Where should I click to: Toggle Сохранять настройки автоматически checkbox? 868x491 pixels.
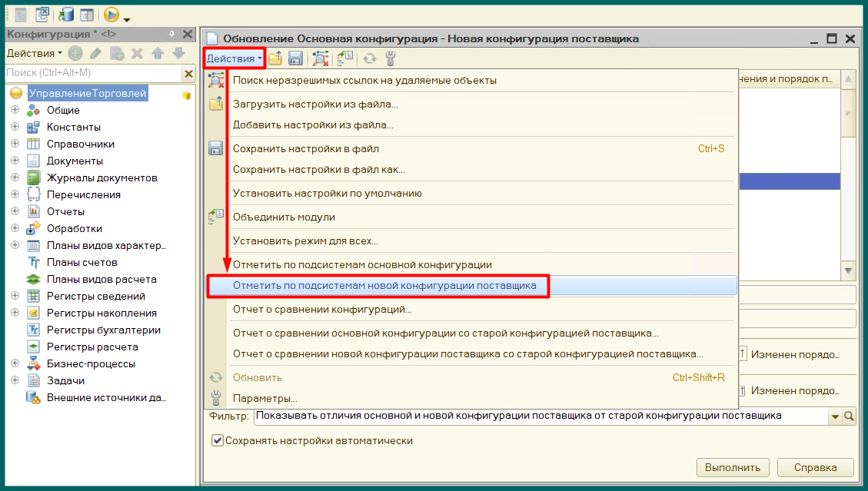pos(218,440)
